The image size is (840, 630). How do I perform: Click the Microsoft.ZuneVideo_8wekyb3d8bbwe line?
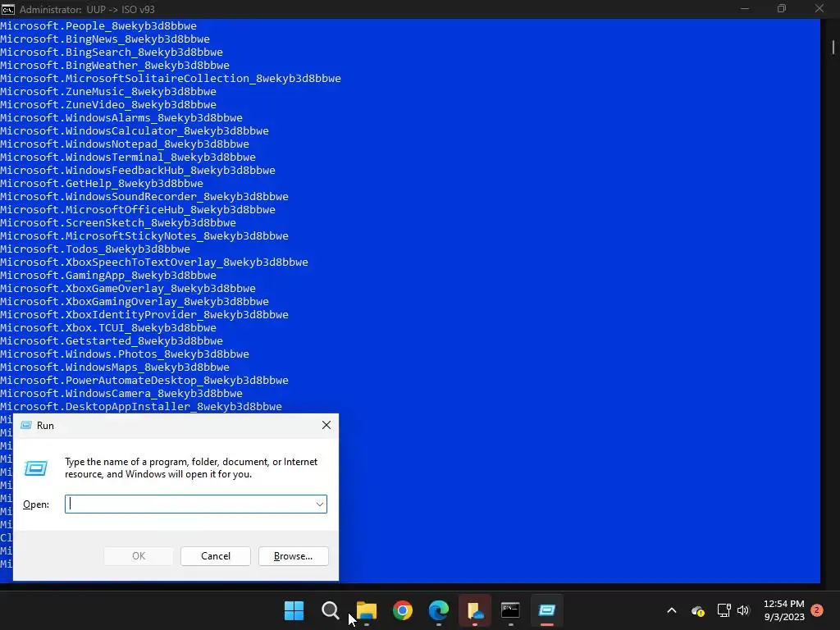108,104
